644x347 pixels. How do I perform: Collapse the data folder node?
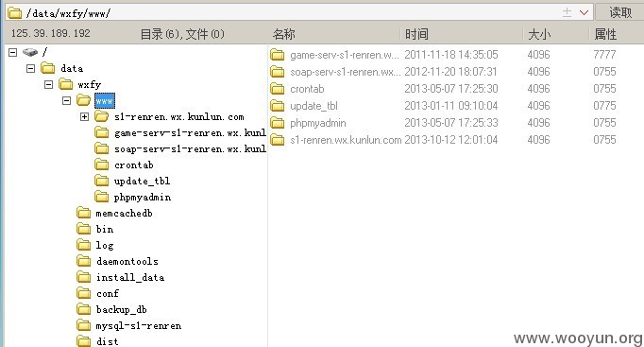tap(31, 68)
